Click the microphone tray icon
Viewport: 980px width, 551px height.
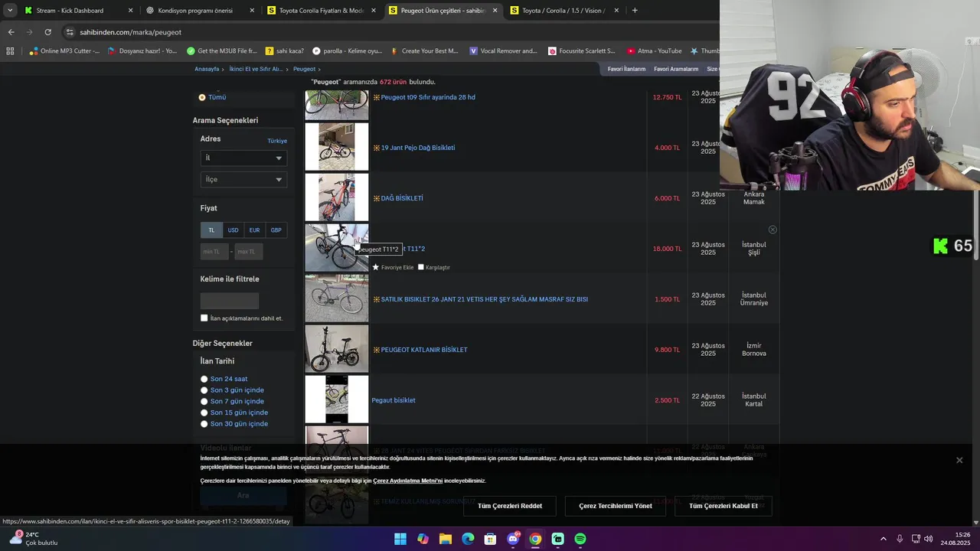click(900, 539)
